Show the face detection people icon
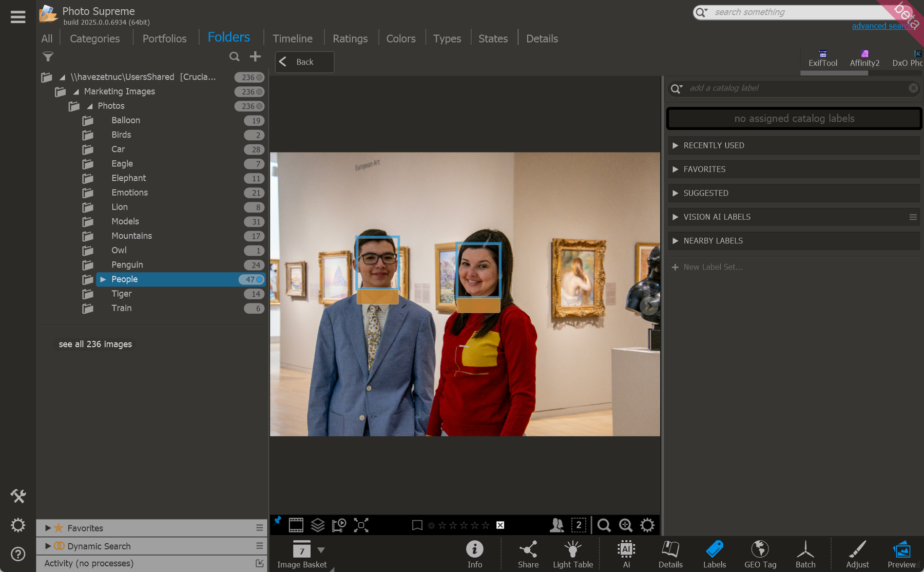Image resolution: width=924 pixels, height=572 pixels. [557, 525]
